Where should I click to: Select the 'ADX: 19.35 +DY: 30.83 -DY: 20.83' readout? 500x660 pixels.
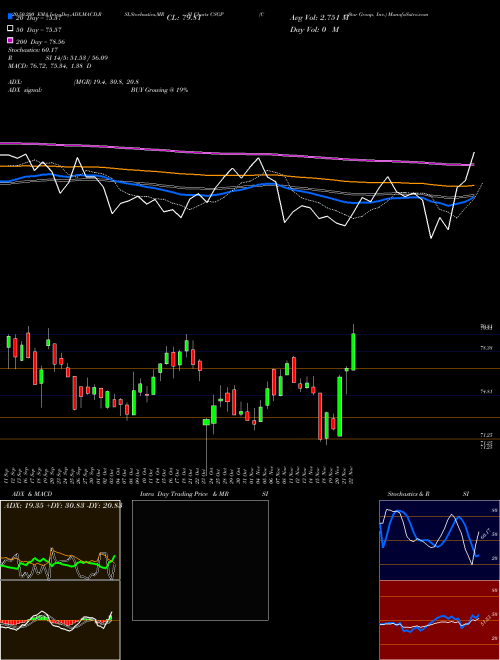click(63, 506)
